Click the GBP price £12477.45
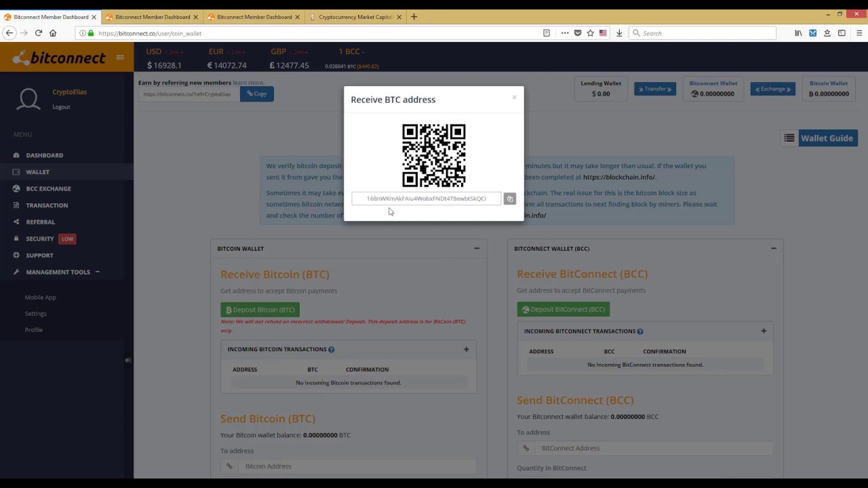This screenshot has width=868, height=488. [x=289, y=66]
